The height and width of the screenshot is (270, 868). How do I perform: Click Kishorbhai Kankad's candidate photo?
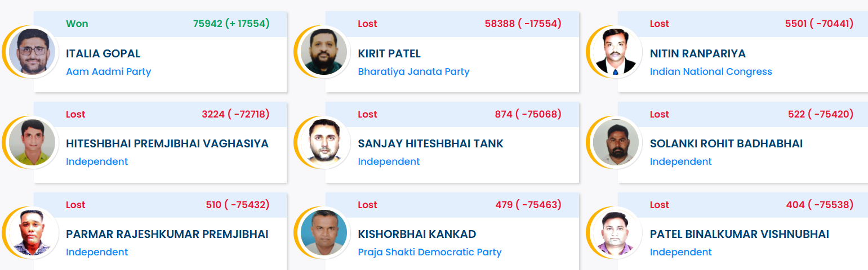(x=323, y=233)
